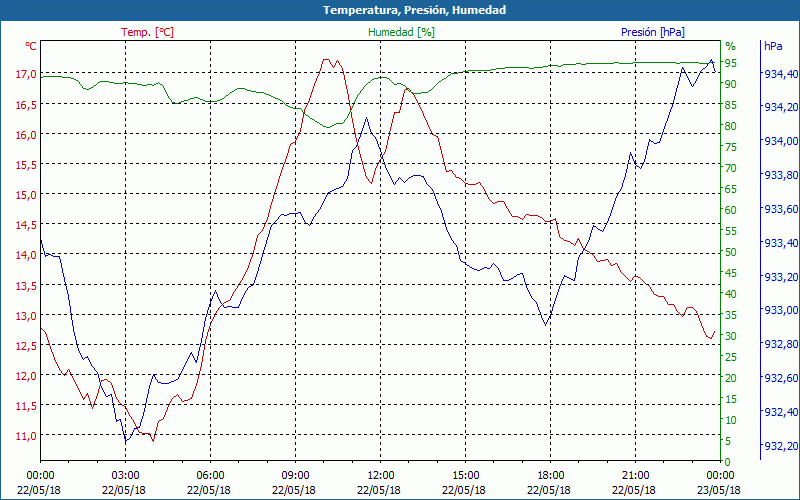Click humidity axis value "80"
The height and width of the screenshot is (500, 800).
(731, 126)
